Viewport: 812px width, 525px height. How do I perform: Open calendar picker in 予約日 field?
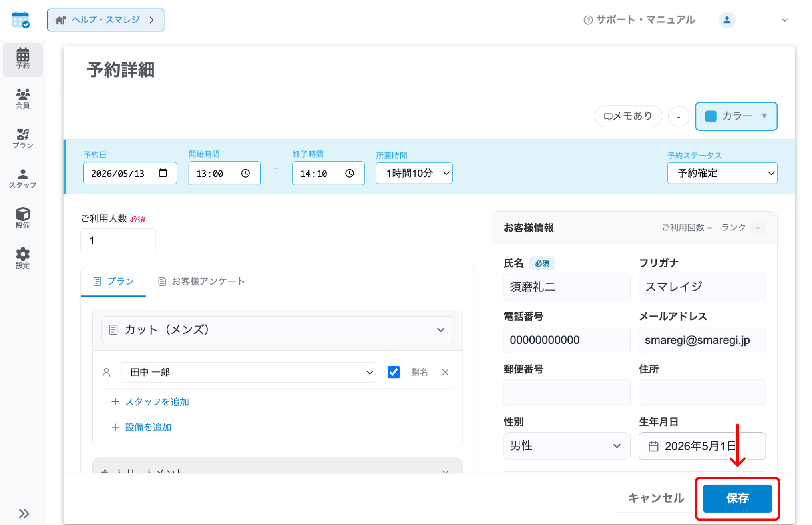click(163, 173)
